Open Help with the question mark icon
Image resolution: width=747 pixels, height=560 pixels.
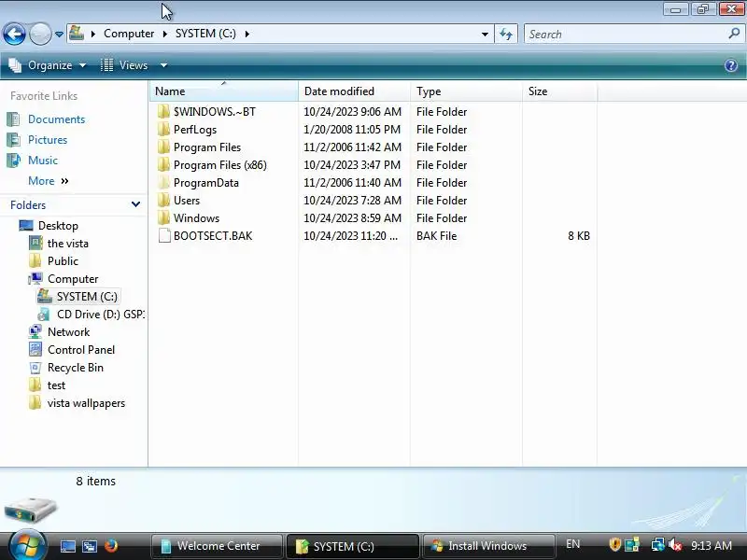click(731, 65)
